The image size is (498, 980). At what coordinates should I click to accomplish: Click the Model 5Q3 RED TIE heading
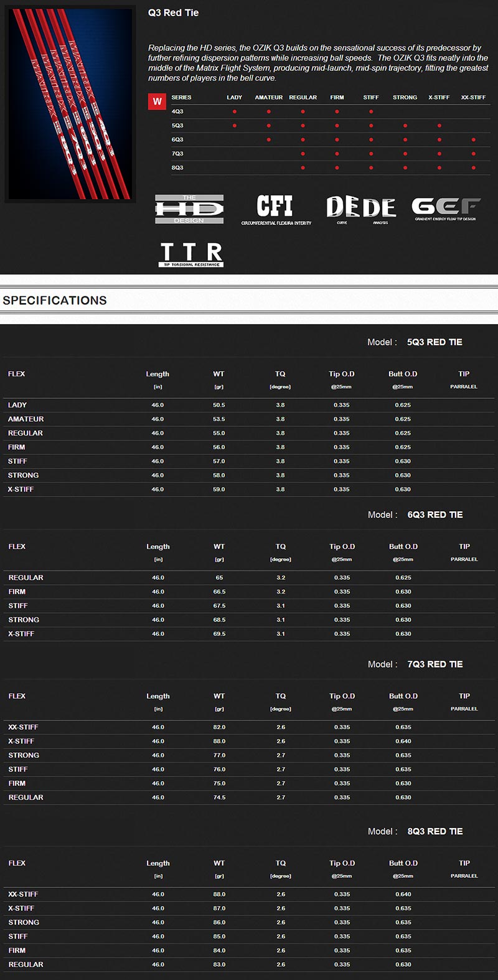(415, 342)
